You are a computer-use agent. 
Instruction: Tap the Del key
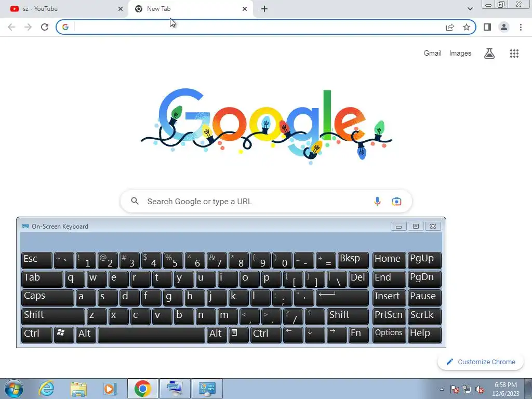click(x=358, y=278)
